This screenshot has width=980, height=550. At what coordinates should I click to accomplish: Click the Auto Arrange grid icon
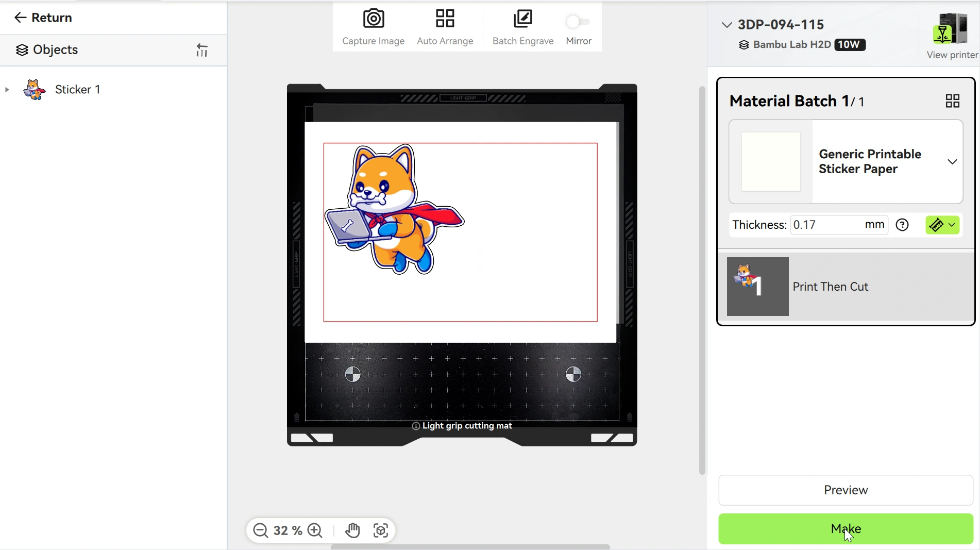click(x=445, y=19)
